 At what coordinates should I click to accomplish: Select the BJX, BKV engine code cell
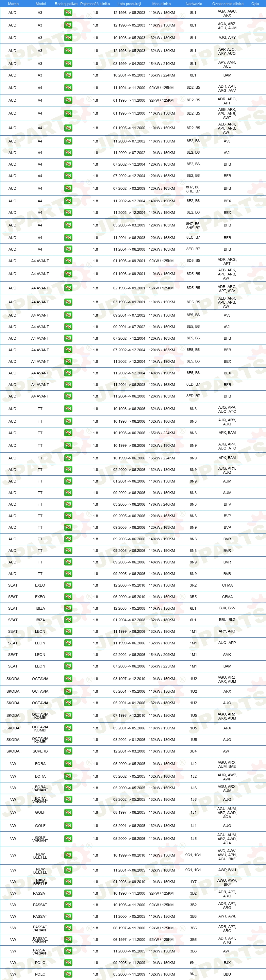click(227, 608)
